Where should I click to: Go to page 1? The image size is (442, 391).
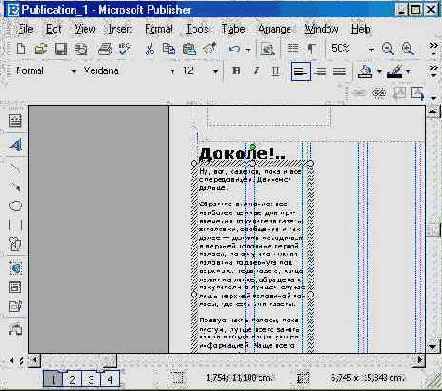[53, 379]
